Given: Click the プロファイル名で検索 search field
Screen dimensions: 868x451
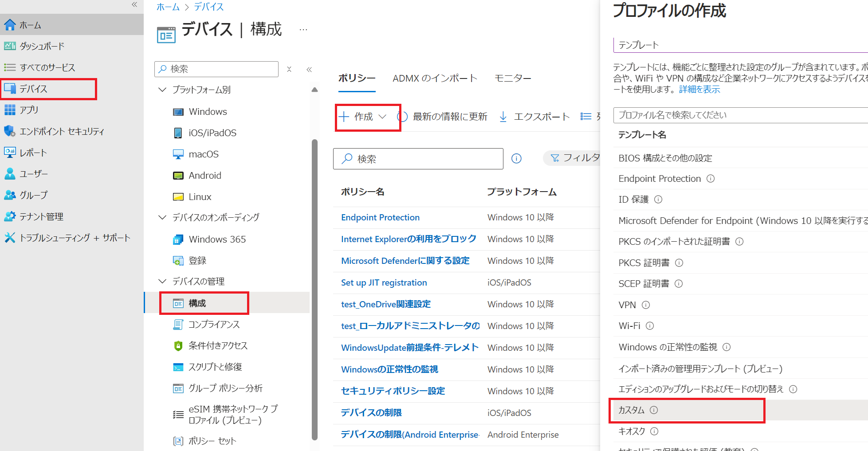Looking at the screenshot, I should click(x=740, y=115).
